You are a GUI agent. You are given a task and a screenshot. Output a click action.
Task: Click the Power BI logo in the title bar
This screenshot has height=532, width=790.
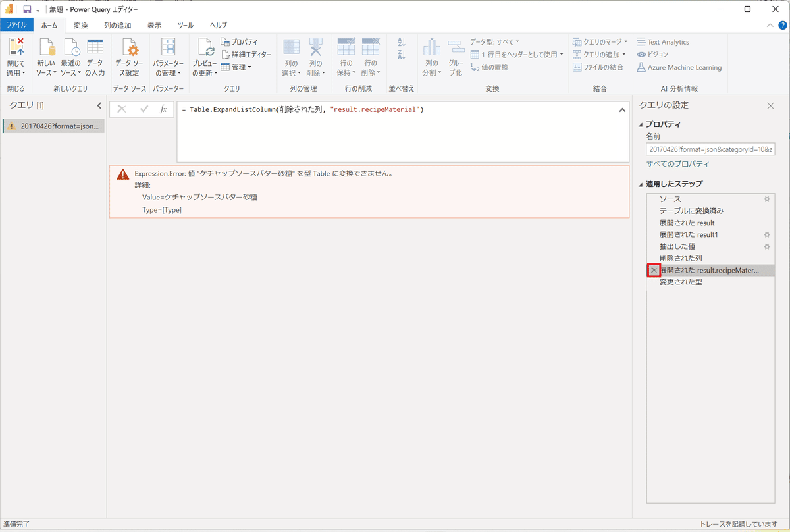[10, 9]
